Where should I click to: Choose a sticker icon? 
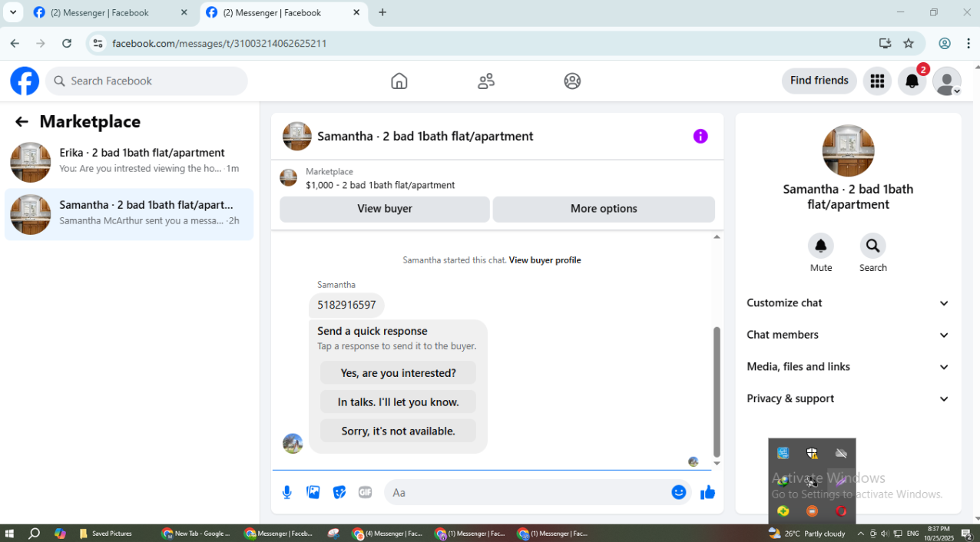(x=339, y=492)
